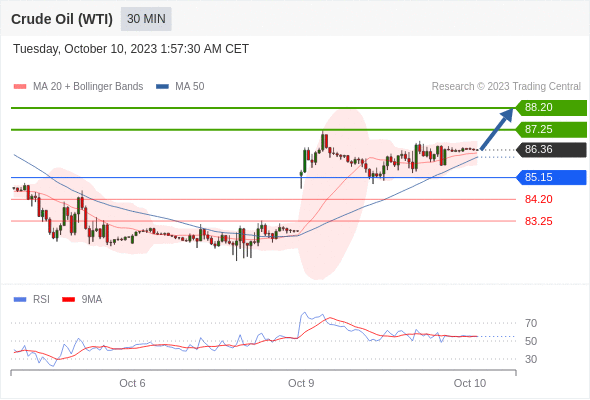Click the black 86.36 current price tag
The image size is (590, 400).
pos(551,149)
